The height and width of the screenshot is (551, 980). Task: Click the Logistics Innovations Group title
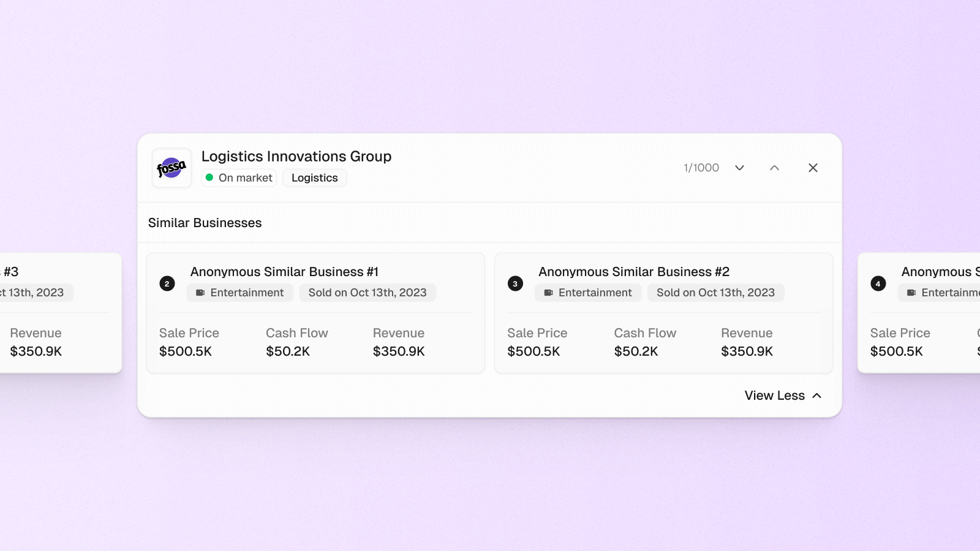pyautogui.click(x=296, y=157)
